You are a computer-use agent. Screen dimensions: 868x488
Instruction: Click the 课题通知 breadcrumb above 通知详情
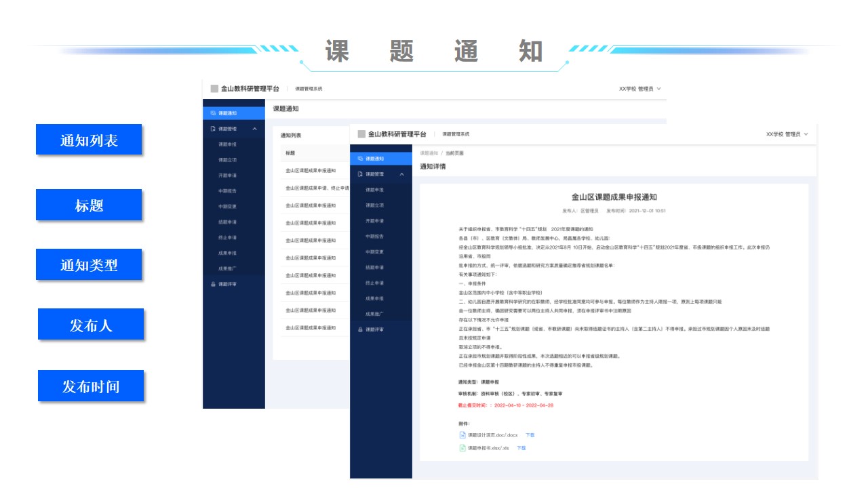pyautogui.click(x=428, y=154)
